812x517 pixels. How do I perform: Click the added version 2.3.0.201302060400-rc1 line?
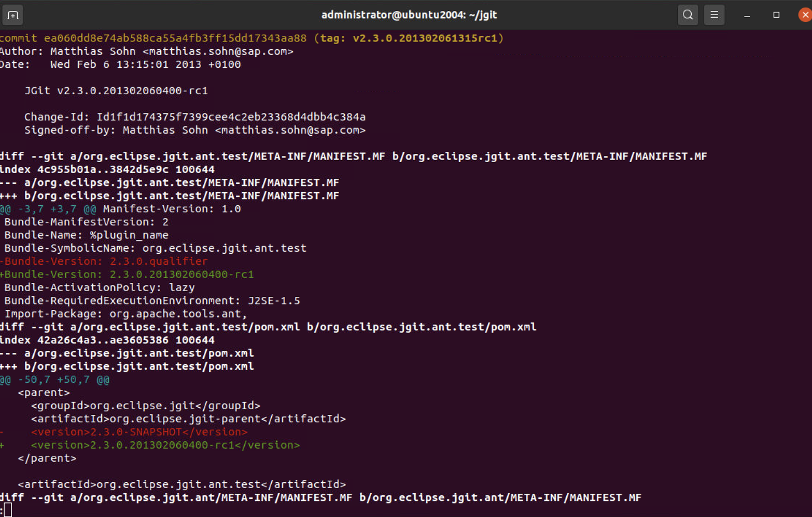click(x=150, y=445)
